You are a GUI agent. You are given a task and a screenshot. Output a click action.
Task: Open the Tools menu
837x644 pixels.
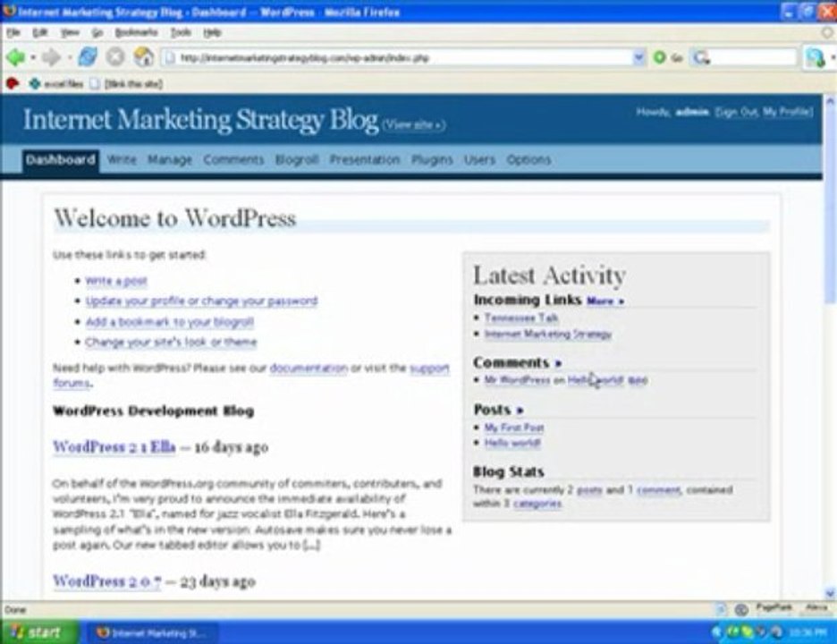181,32
